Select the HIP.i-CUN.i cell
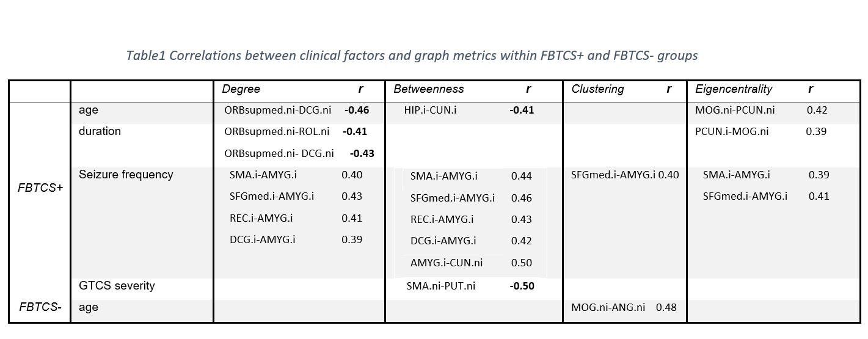This screenshot has height=339, width=868. tap(430, 111)
